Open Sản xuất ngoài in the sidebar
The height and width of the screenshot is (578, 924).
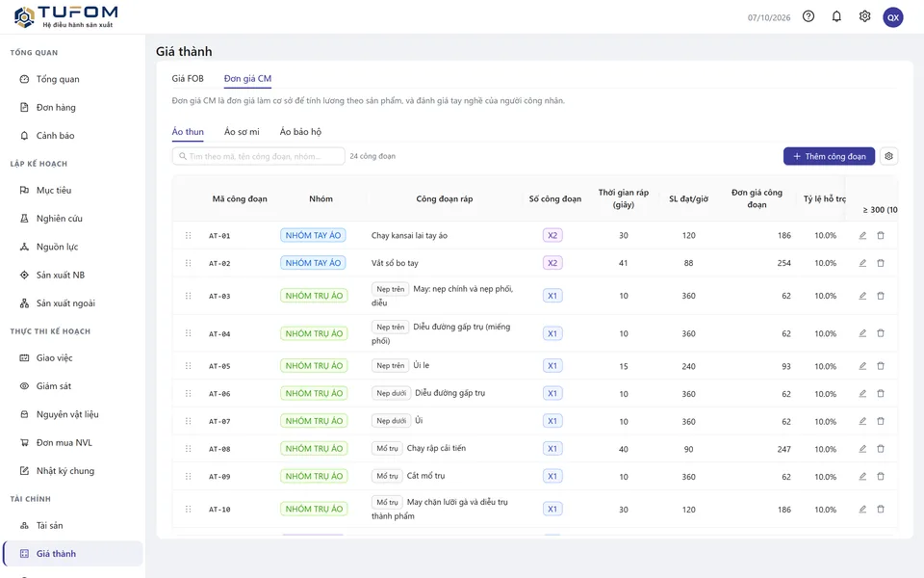coord(72,303)
